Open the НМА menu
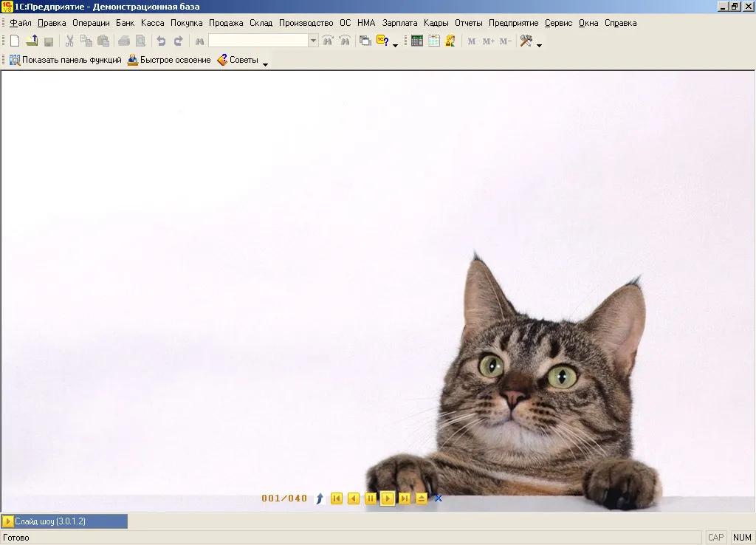 [366, 23]
